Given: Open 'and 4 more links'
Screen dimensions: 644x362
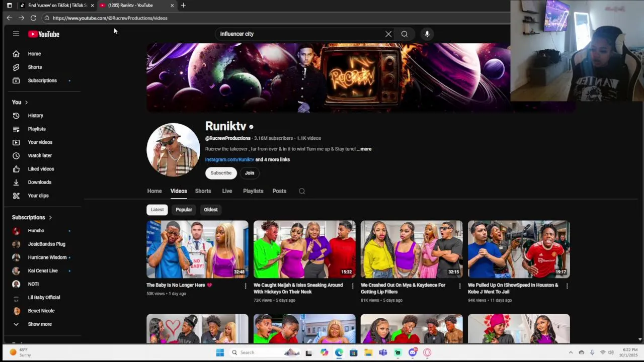Looking at the screenshot, I should click(x=273, y=160).
